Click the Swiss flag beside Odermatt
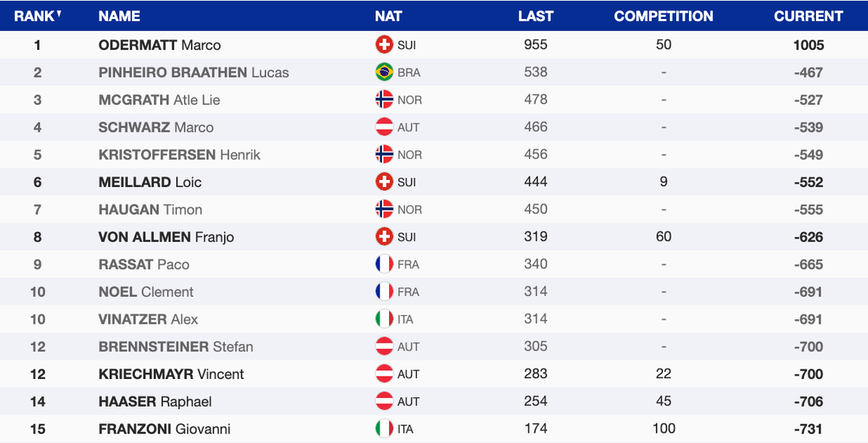 pyautogui.click(x=384, y=45)
